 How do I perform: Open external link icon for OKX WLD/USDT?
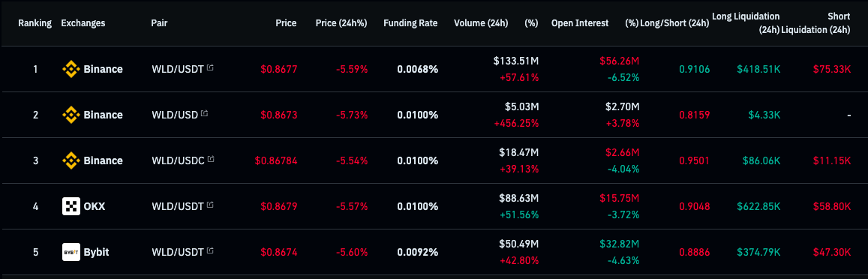(x=210, y=205)
